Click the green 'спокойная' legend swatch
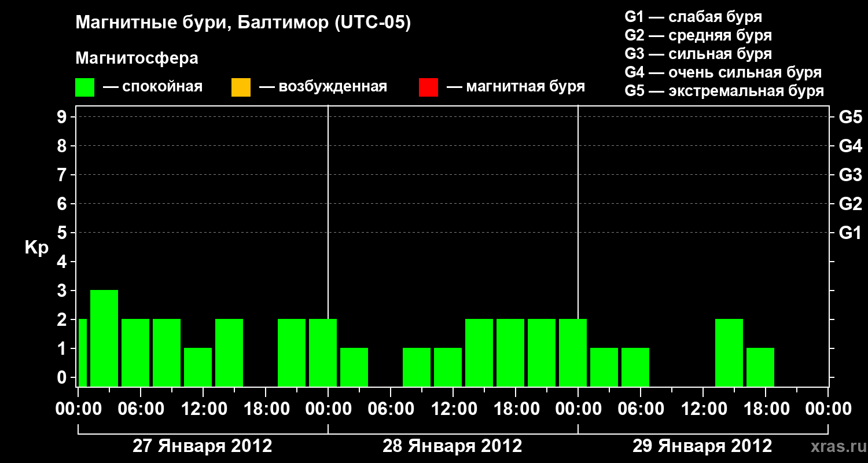Image resolution: width=868 pixels, height=463 pixels. 85,87
